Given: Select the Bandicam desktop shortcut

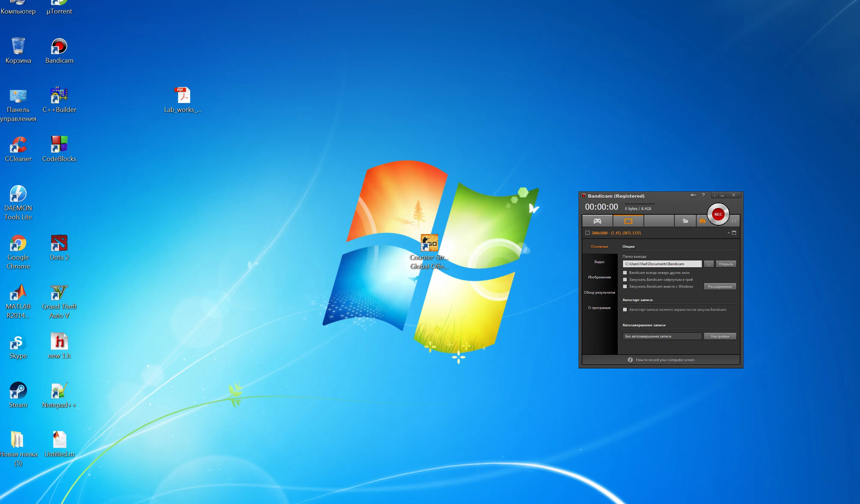Looking at the screenshot, I should 59,50.
